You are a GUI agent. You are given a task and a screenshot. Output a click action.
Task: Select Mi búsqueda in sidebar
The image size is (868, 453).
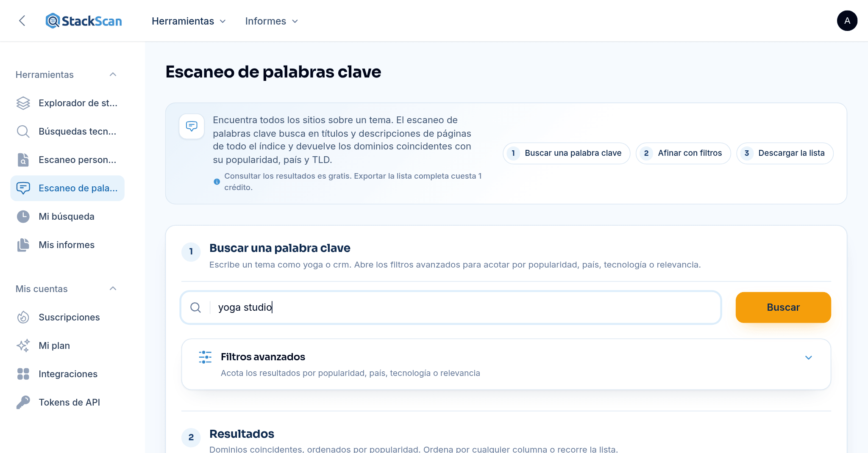(67, 216)
